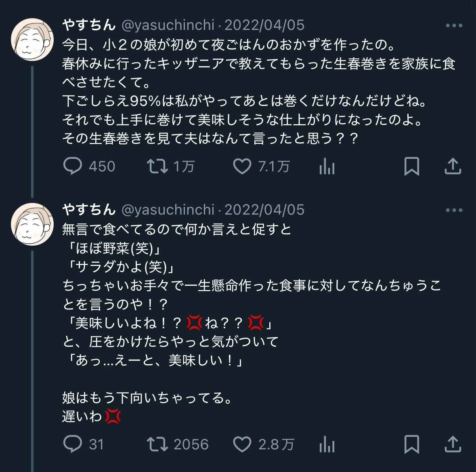Viewport: 476px width, 472px height.
Task: Retweet the second tweet with 2056 retweets
Action: [158, 444]
